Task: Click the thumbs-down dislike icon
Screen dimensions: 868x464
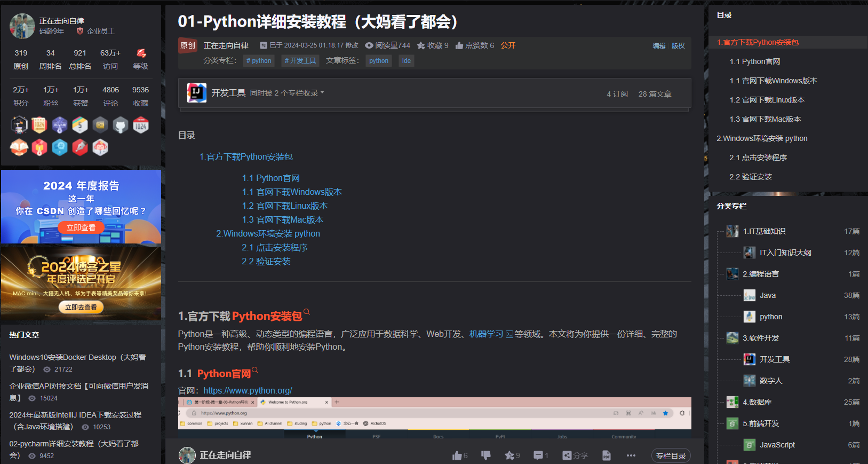Action: (x=485, y=455)
